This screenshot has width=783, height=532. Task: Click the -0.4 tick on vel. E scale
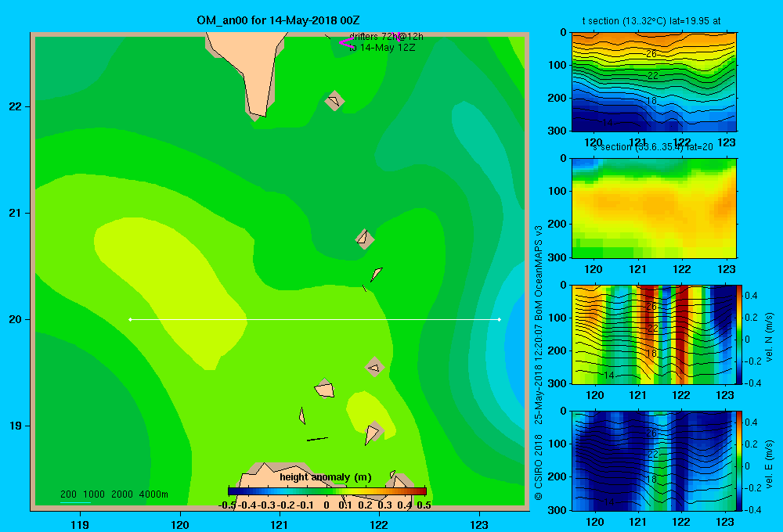(752, 509)
